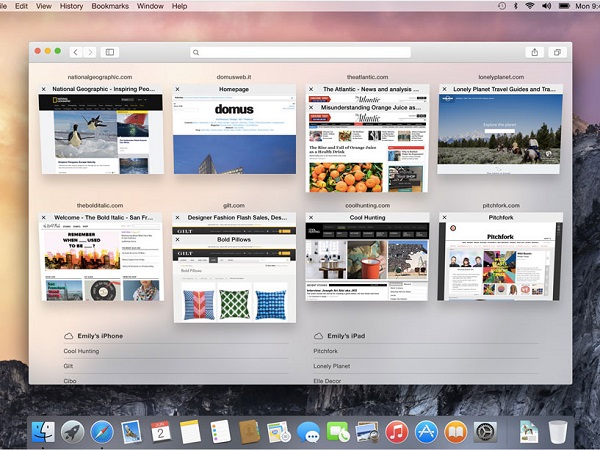Close the Lonely Planet Travel Guides tab
This screenshot has width=600, height=450.
click(445, 89)
